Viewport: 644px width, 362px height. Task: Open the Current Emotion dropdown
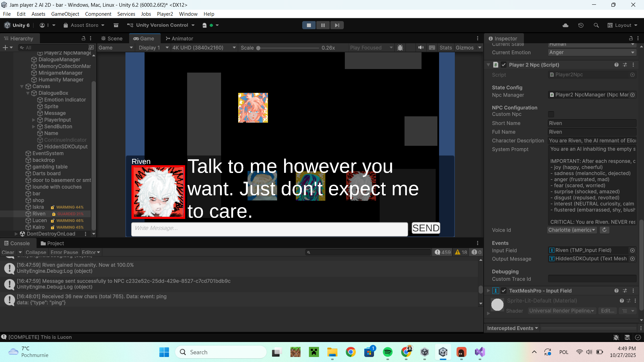pos(592,52)
